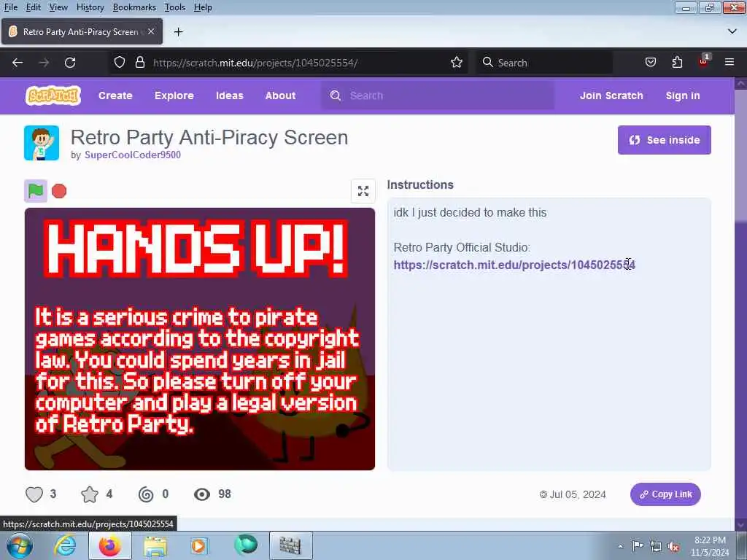This screenshot has height=560, width=747.
Task: Click the page scrollbar down arrow
Action: pos(740,524)
